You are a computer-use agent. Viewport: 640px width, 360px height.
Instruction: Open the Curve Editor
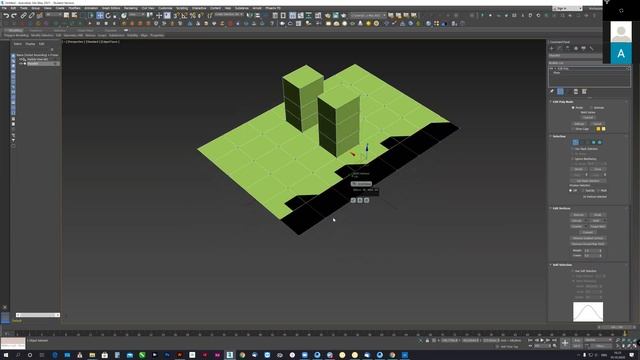point(300,16)
